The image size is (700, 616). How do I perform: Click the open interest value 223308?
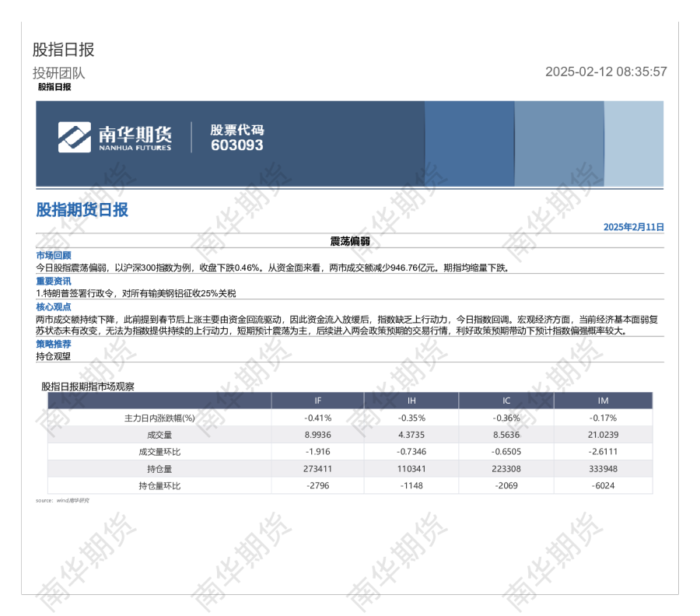[506, 469]
